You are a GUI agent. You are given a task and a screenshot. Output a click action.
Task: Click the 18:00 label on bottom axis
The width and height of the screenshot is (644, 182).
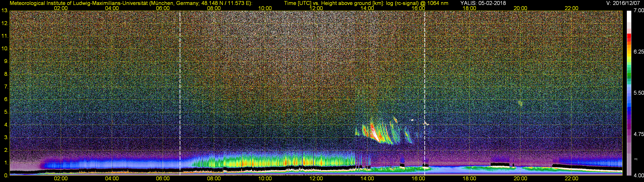pyautogui.click(x=469, y=179)
